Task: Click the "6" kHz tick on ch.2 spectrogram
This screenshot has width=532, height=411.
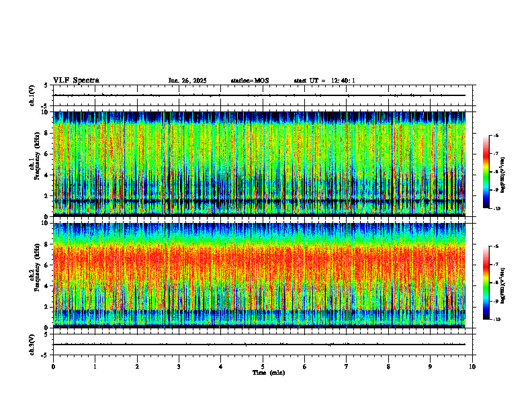Action: click(48, 265)
